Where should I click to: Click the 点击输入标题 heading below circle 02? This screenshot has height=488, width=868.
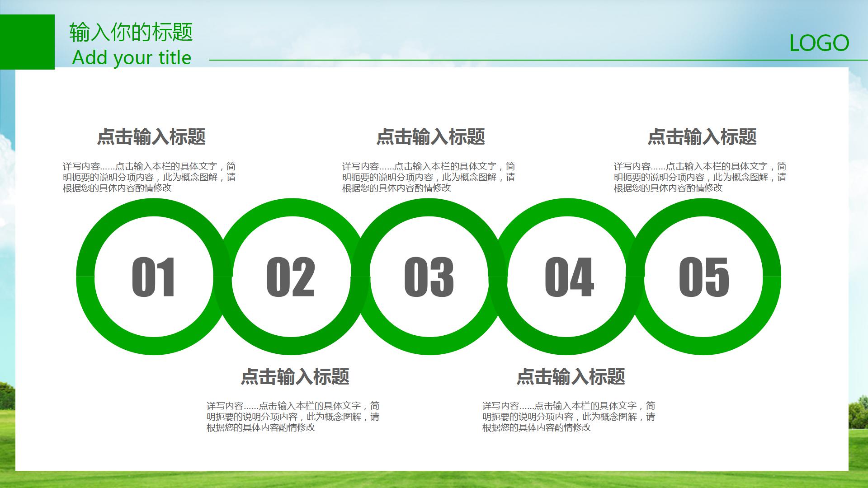[295, 376]
